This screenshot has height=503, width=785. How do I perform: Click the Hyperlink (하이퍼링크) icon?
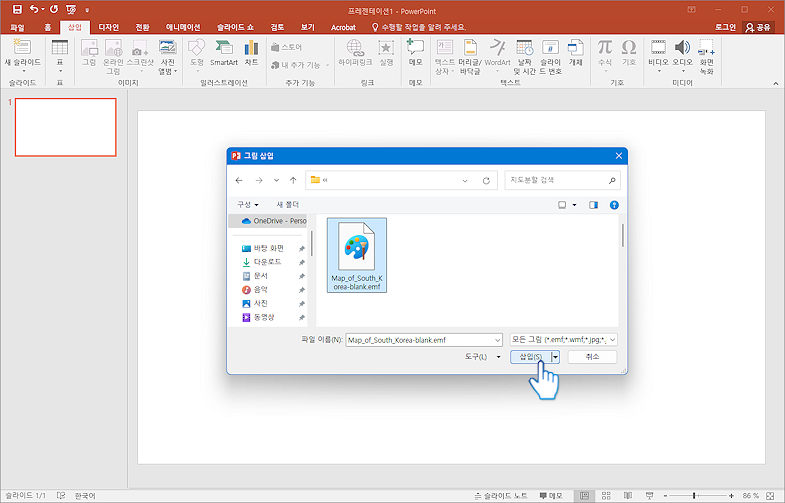point(355,48)
